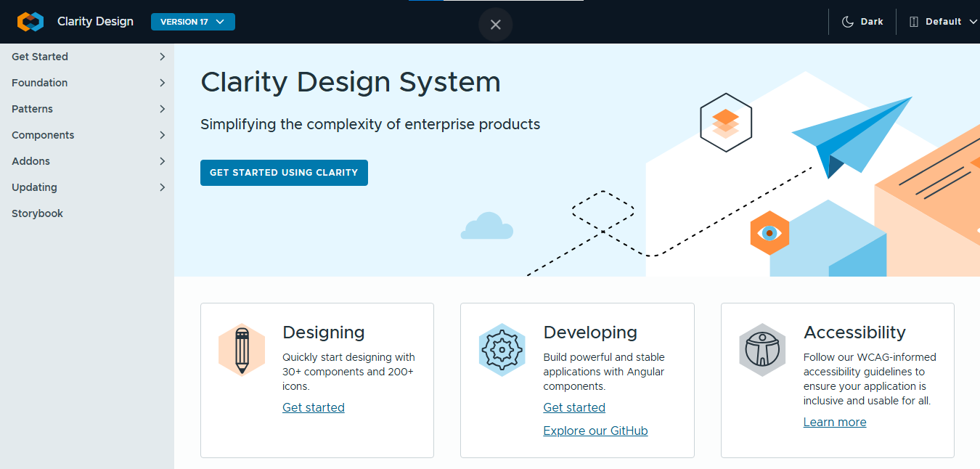Select Components in sidebar
This screenshot has height=469, width=980.
(43, 135)
